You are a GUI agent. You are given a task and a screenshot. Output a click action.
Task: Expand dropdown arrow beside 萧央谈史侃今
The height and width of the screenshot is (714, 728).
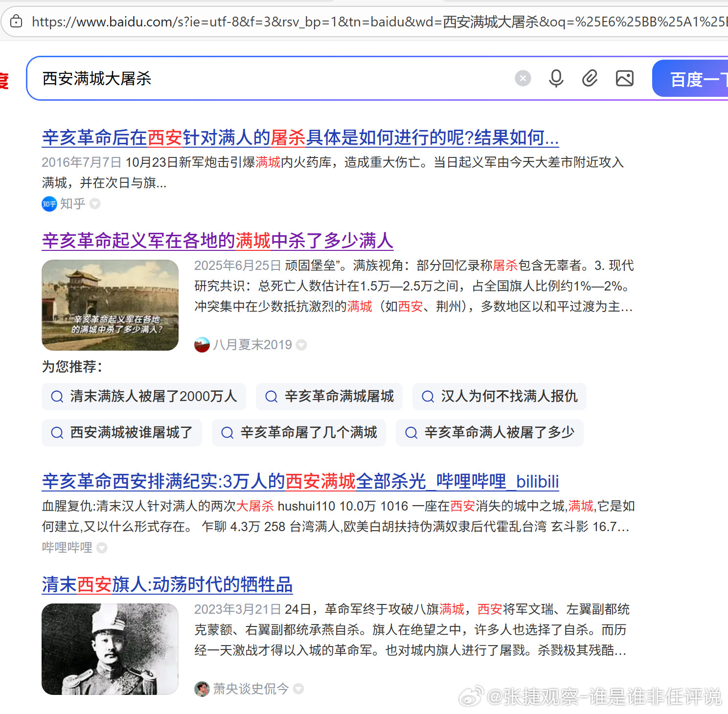click(298, 689)
